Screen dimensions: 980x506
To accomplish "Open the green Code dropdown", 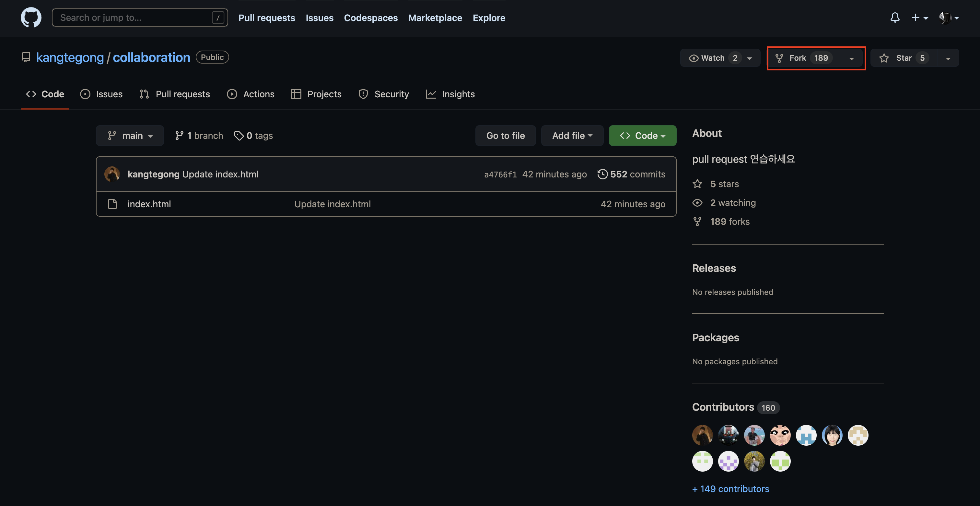I will point(642,136).
